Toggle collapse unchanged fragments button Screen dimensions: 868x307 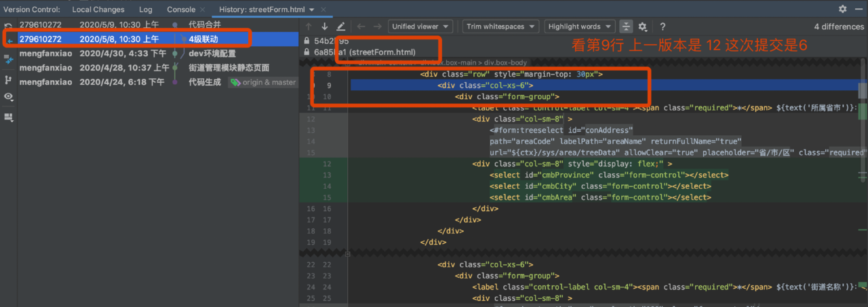(x=626, y=26)
